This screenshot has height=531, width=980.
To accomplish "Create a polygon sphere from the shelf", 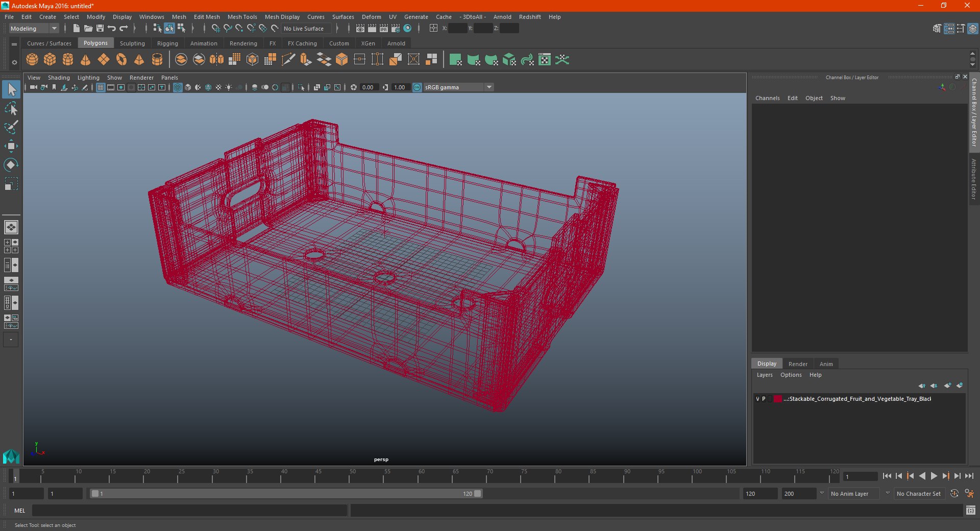I will (32, 60).
